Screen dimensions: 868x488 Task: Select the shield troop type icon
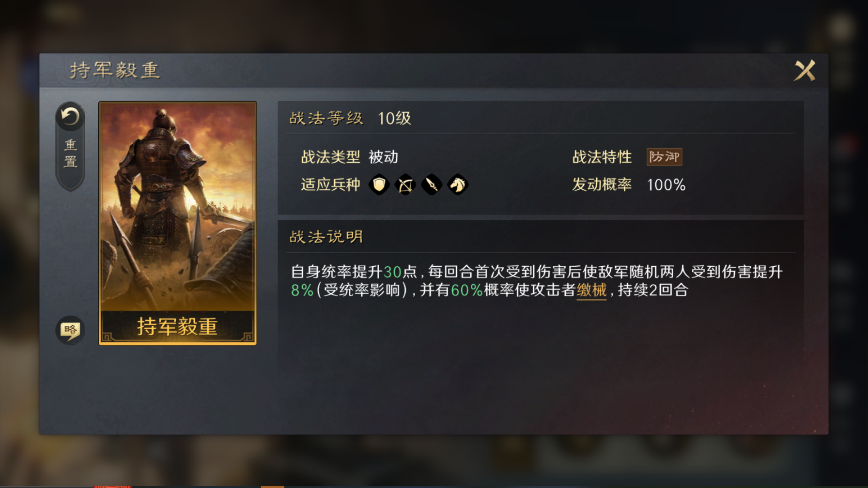click(379, 184)
